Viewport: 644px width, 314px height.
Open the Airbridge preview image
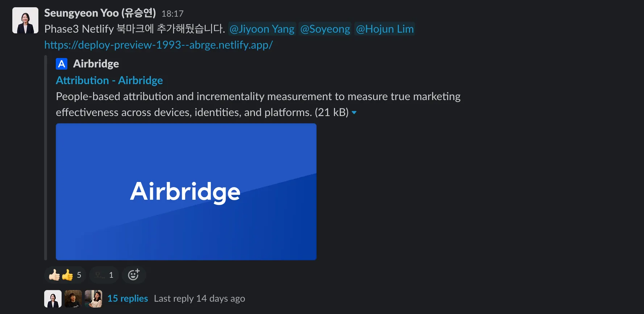tap(186, 191)
